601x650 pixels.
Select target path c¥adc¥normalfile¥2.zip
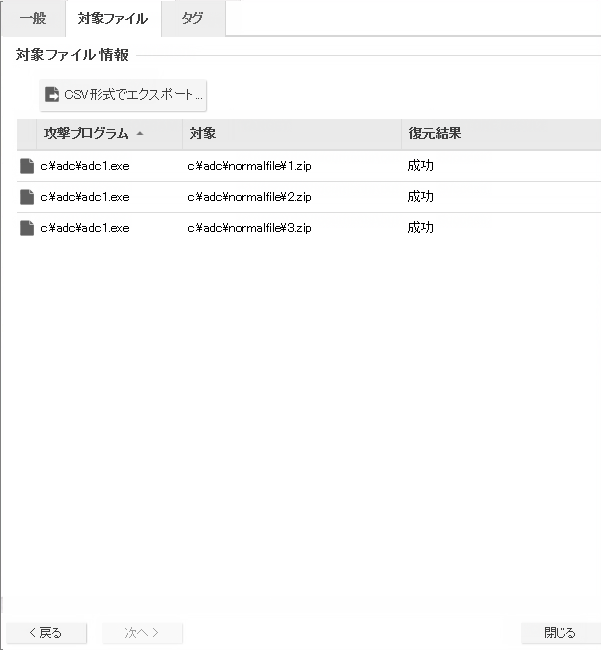(249, 197)
